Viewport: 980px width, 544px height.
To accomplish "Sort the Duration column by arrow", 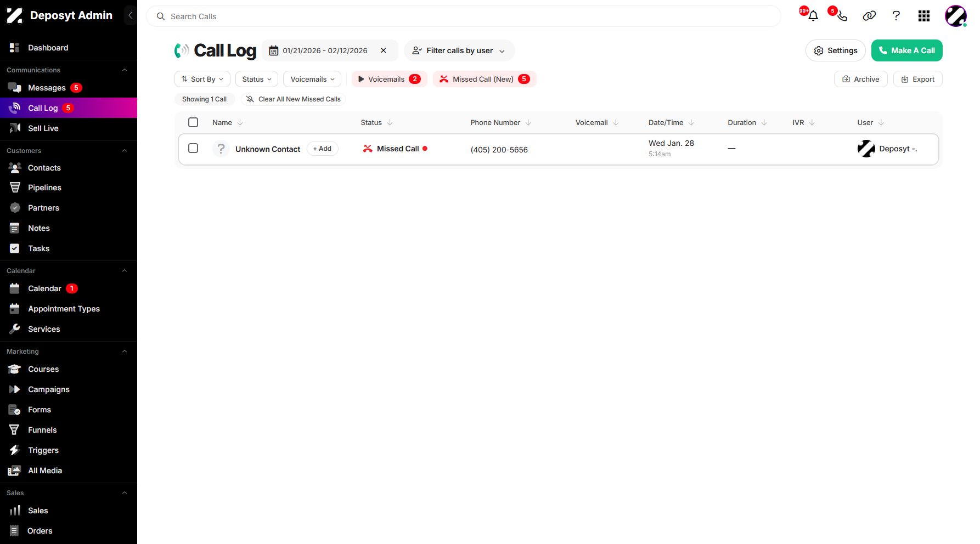I will [x=764, y=122].
